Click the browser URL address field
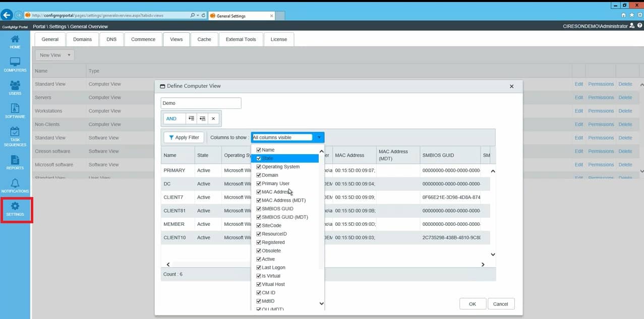This screenshot has height=319, width=644. [x=106, y=16]
